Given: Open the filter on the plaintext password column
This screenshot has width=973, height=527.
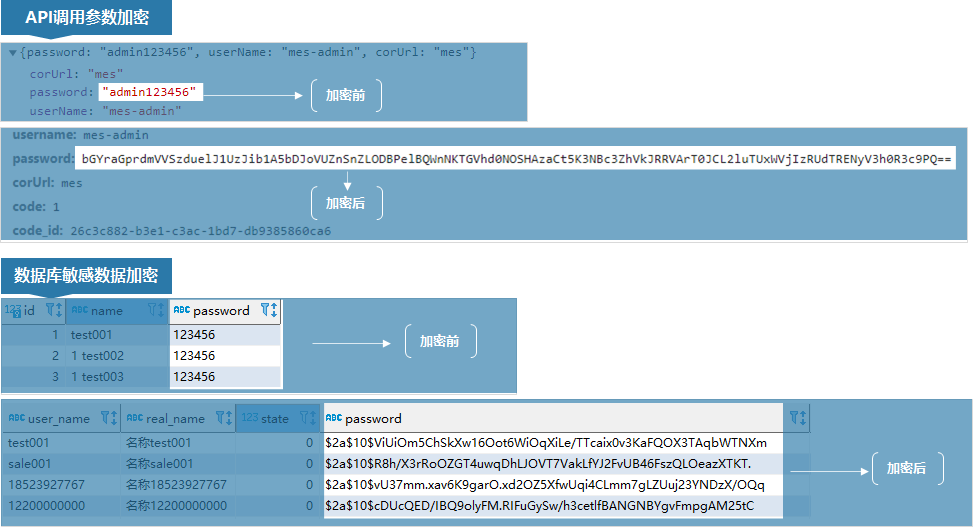Looking at the screenshot, I should pyautogui.click(x=268, y=311).
